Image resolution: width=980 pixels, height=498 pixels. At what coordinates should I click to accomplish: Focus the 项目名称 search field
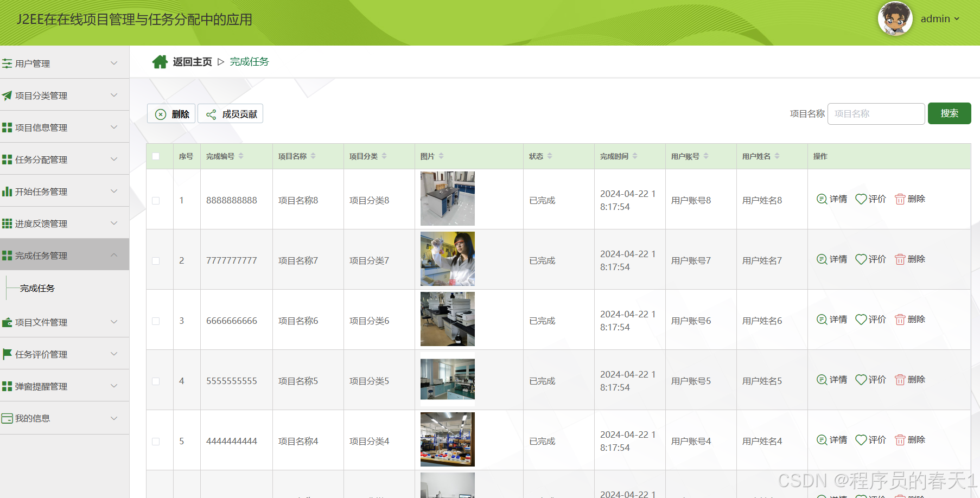tap(876, 114)
